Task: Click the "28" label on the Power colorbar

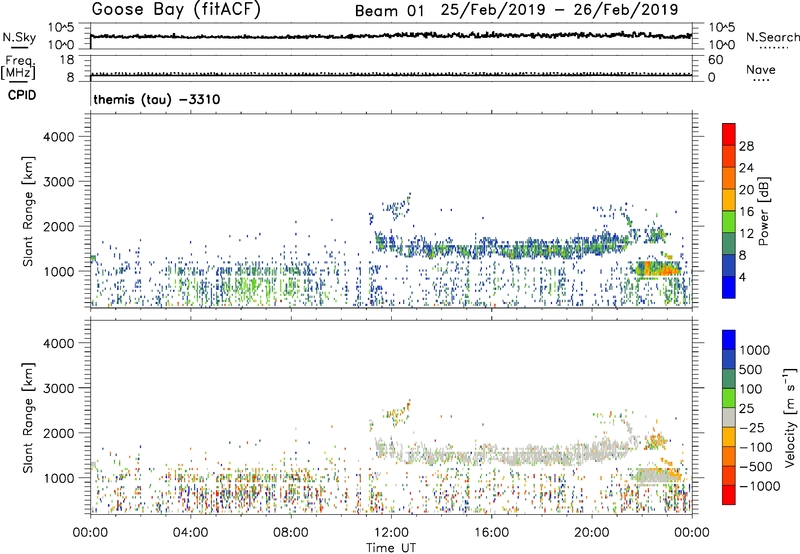Action: (746, 146)
